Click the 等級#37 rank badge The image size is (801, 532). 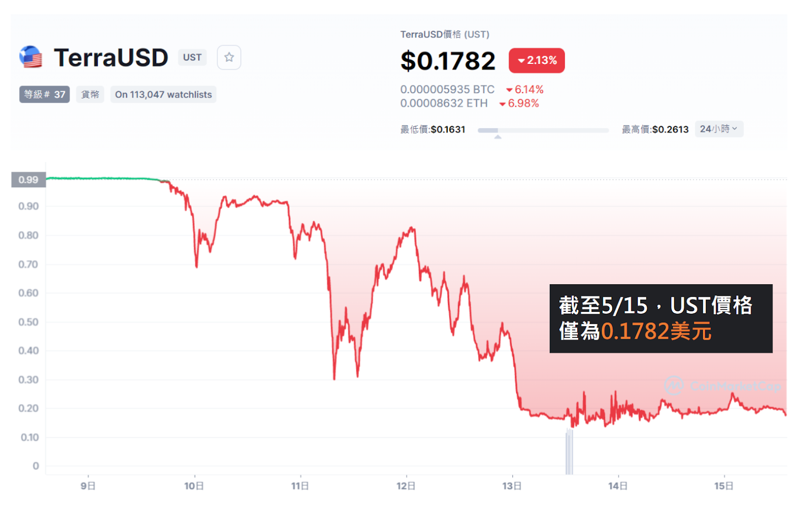click(x=44, y=94)
